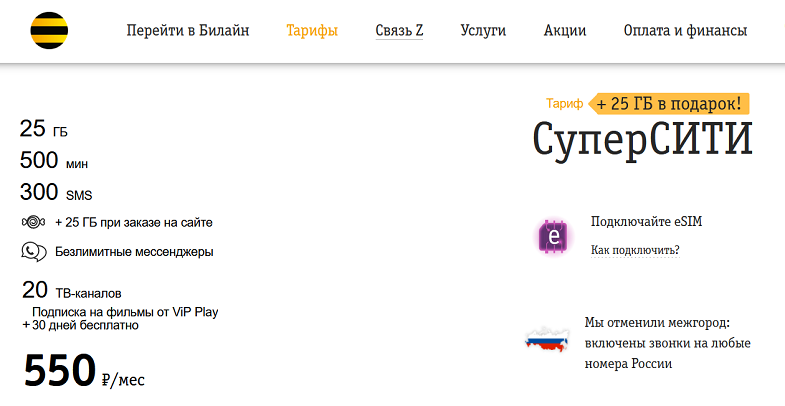Open the Перейти в Билайн menu item
The width and height of the screenshot is (785, 406).
pyautogui.click(x=188, y=31)
